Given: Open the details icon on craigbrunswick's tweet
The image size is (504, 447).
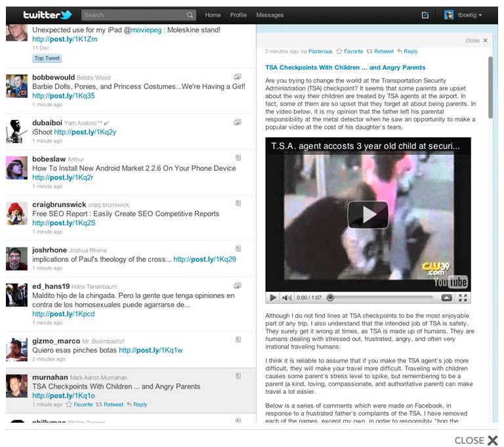Looking at the screenshot, I should point(238,203).
